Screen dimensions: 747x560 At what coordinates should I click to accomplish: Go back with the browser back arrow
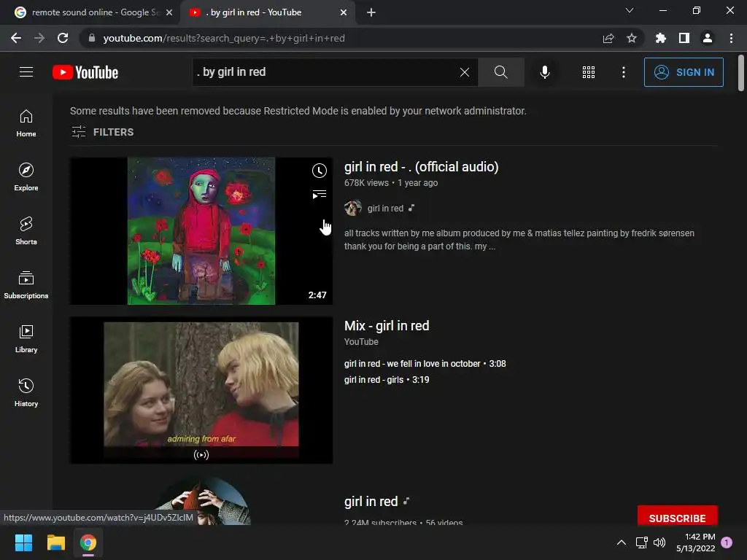click(16, 38)
